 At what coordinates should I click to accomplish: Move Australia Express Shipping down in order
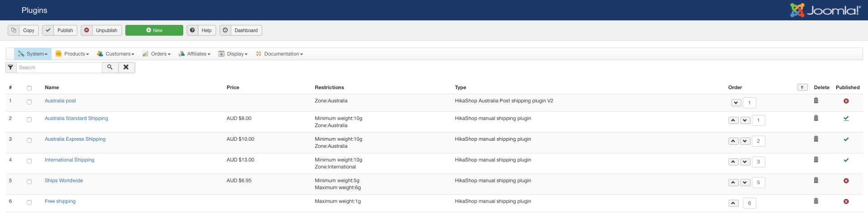[745, 141]
